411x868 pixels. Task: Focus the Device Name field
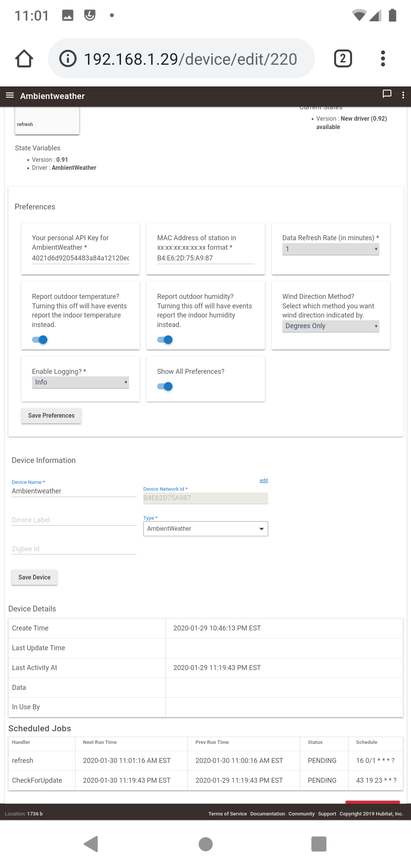point(74,491)
